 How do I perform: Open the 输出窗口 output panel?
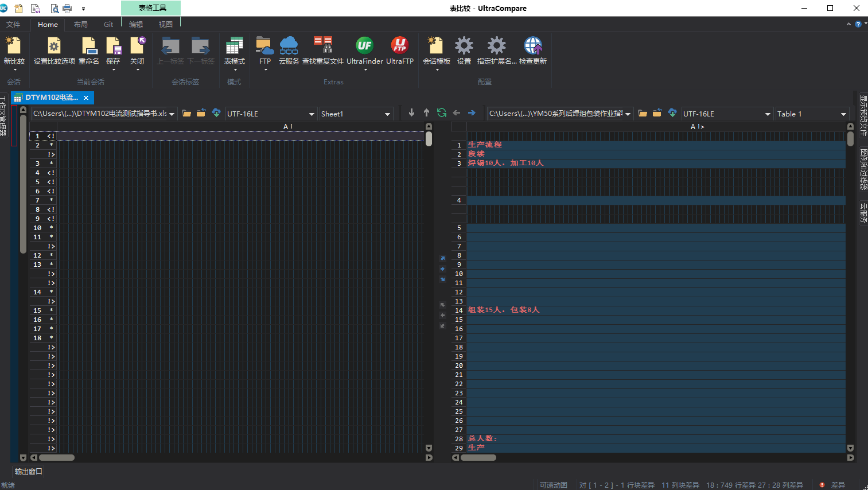coord(28,471)
